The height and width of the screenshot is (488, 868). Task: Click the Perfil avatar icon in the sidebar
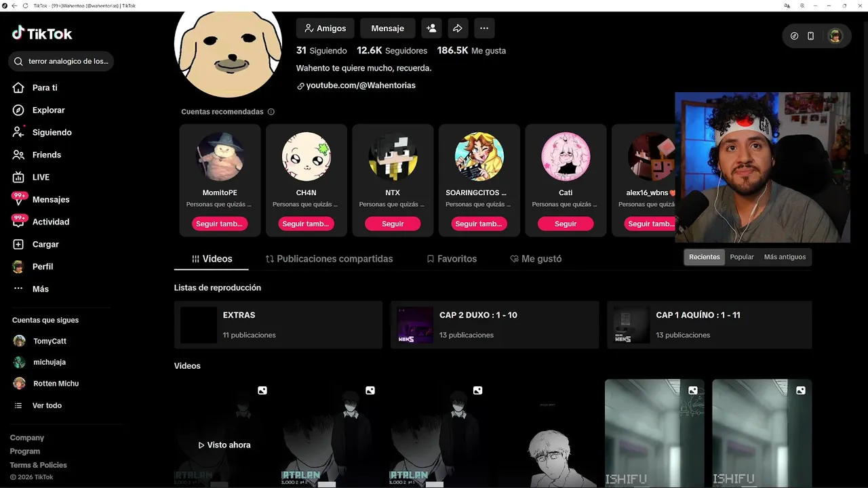[x=18, y=266]
